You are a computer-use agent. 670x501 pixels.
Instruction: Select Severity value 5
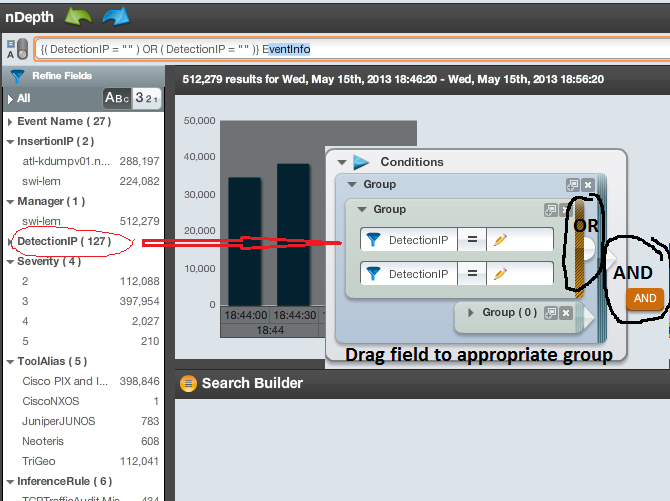click(x=91, y=341)
